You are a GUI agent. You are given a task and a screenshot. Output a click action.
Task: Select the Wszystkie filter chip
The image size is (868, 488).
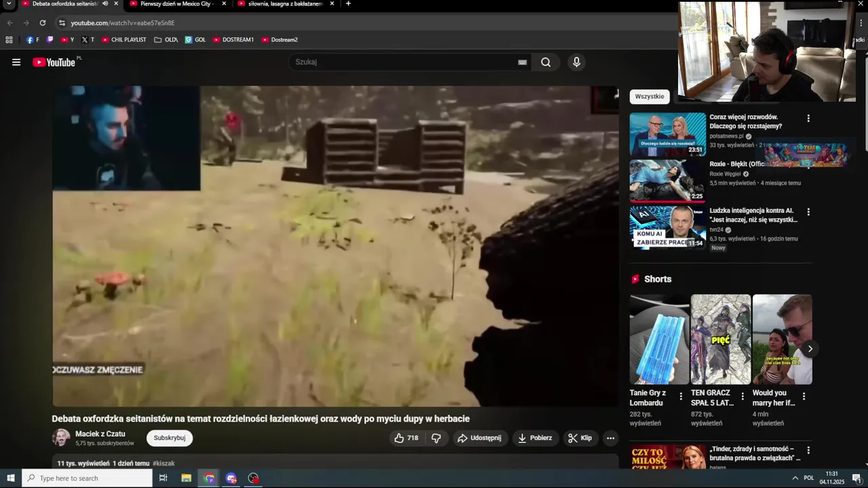pyautogui.click(x=650, y=96)
